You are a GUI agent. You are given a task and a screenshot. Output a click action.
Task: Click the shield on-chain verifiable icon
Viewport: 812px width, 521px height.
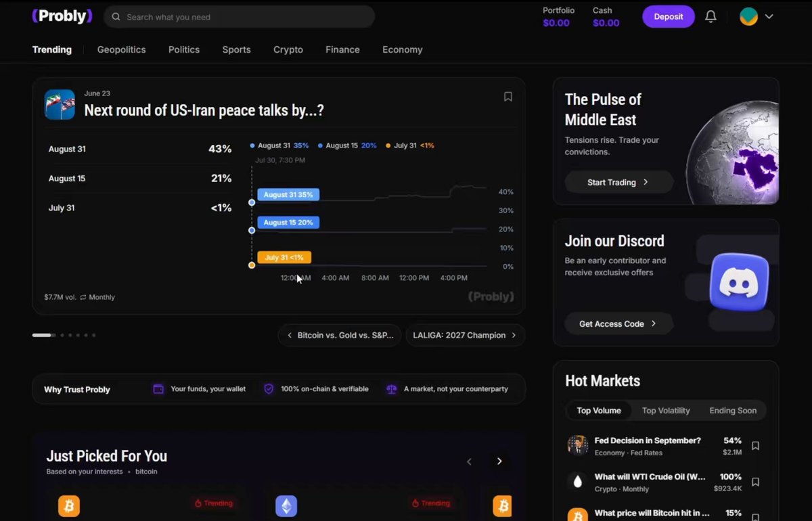click(269, 389)
